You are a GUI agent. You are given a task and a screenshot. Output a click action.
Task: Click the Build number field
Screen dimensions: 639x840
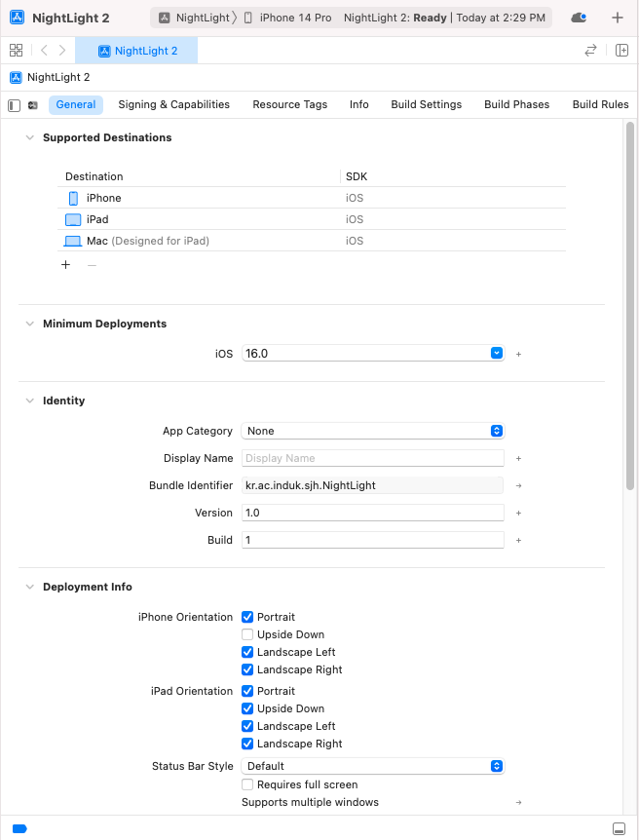[x=373, y=541]
